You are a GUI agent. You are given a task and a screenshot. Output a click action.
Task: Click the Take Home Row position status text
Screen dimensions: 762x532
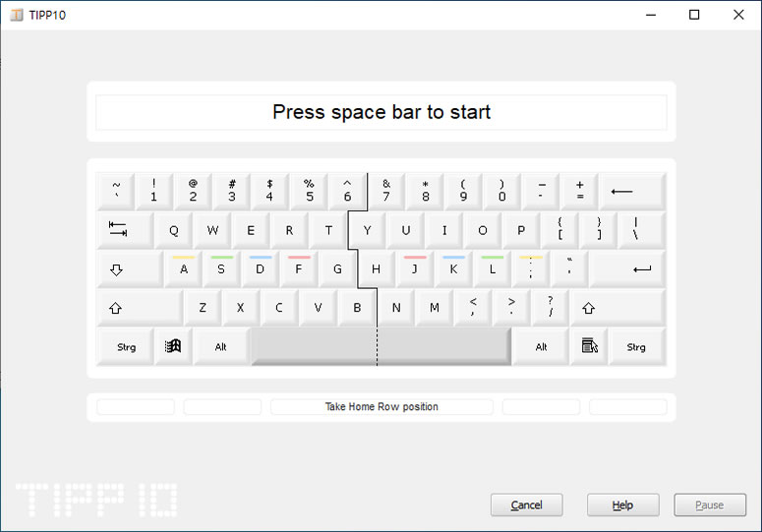381,407
